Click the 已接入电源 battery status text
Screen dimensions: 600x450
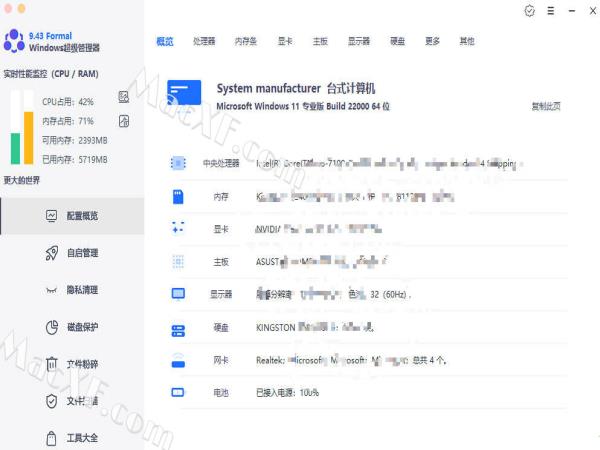click(x=287, y=393)
